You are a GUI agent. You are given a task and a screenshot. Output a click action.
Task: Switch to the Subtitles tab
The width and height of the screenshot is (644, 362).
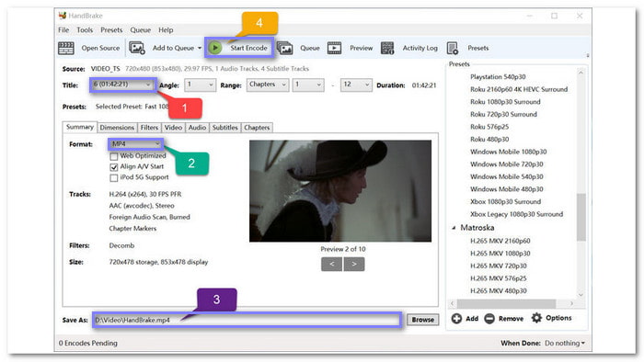tap(225, 128)
